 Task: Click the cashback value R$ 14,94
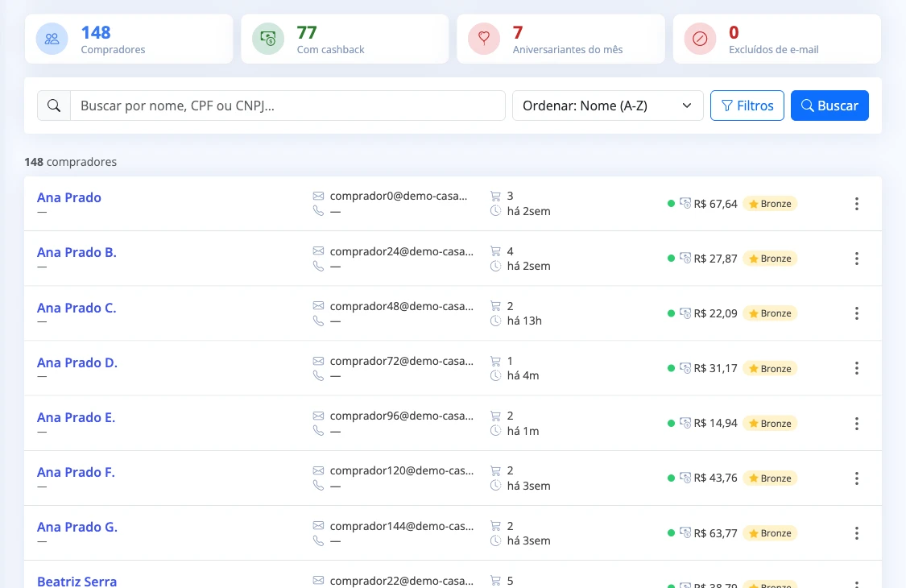[715, 423]
